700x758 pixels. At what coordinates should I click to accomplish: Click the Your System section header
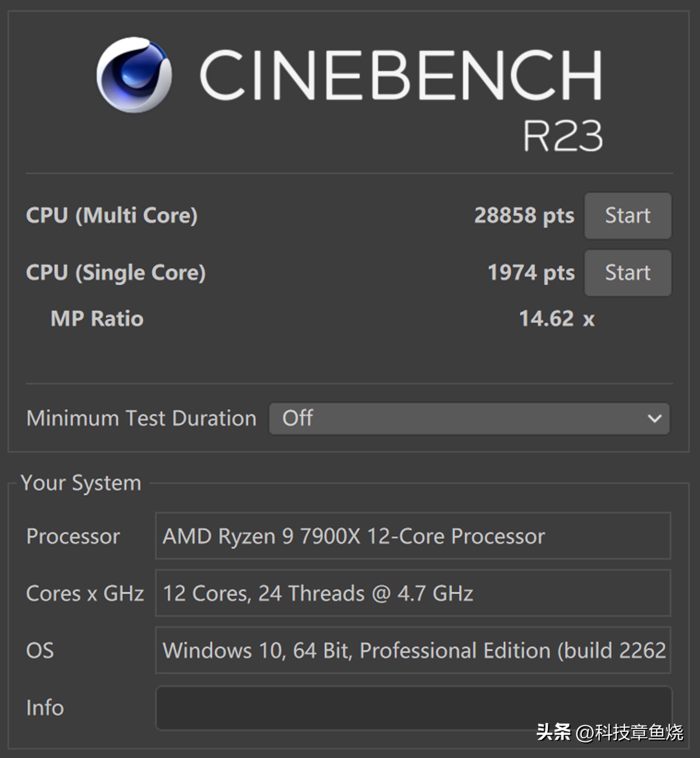80,482
